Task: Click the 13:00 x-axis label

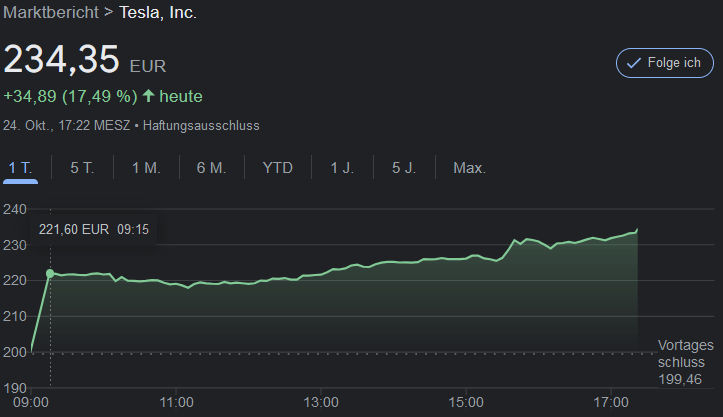Action: 321,402
